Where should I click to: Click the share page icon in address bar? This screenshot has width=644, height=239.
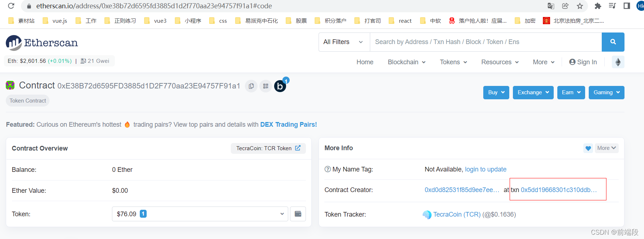565,6
